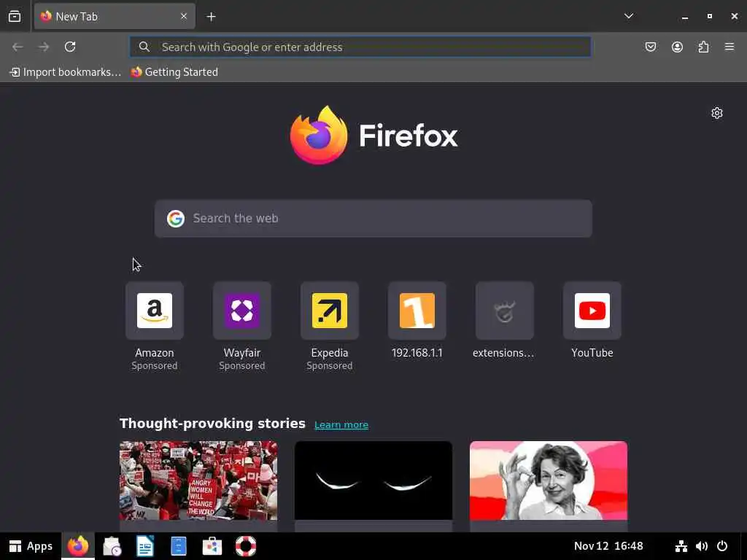Open a new tab with plus button

pos(211,17)
